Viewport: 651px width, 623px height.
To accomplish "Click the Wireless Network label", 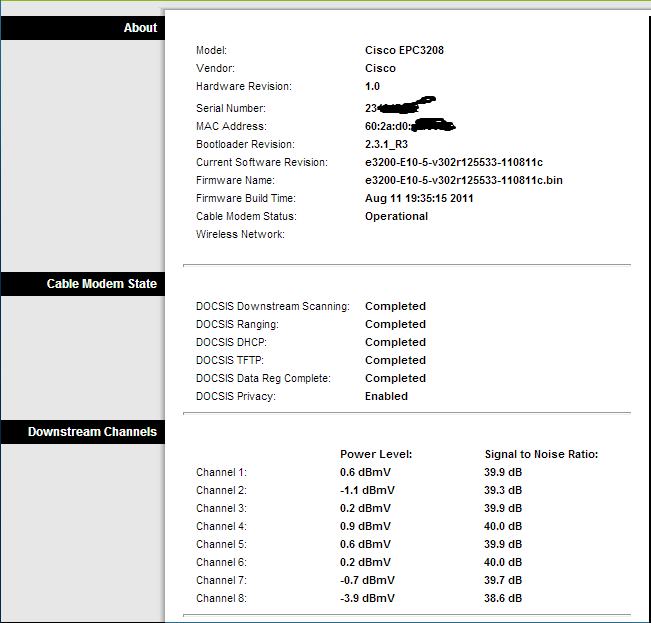I will 240,234.
